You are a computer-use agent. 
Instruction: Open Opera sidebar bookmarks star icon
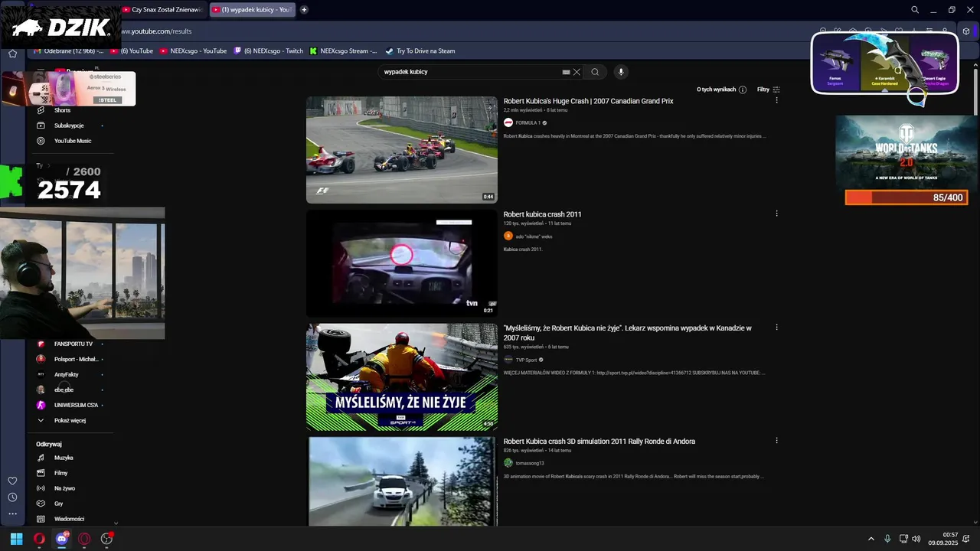[12, 54]
